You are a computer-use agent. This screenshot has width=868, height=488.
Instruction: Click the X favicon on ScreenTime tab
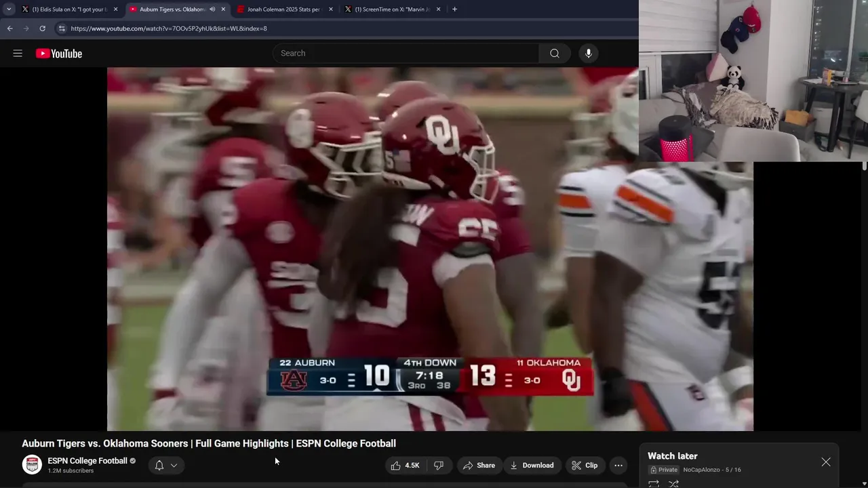(x=348, y=9)
